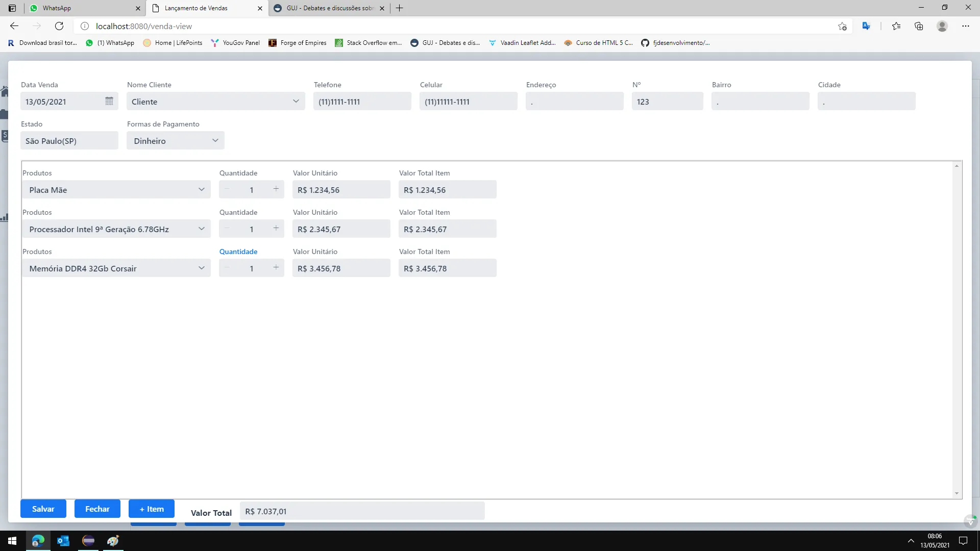The height and width of the screenshot is (551, 980).
Task: Click Valor Unitário field R$ 3.456,78
Action: pos(341,268)
